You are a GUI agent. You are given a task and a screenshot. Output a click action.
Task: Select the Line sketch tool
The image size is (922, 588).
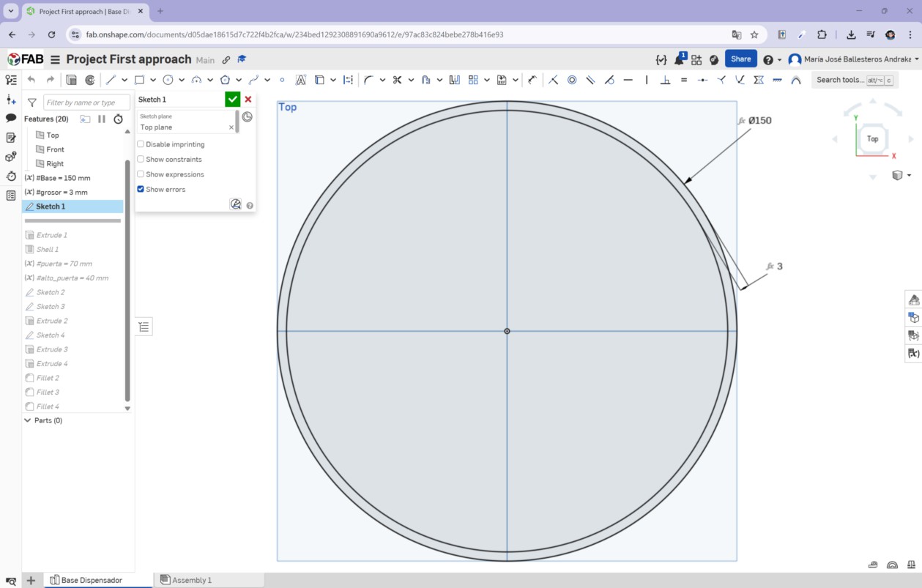tap(111, 80)
